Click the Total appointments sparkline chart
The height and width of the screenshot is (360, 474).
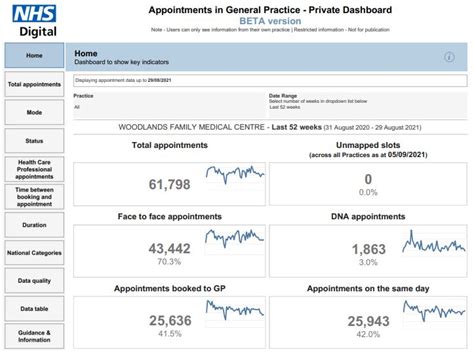[x=235, y=174]
